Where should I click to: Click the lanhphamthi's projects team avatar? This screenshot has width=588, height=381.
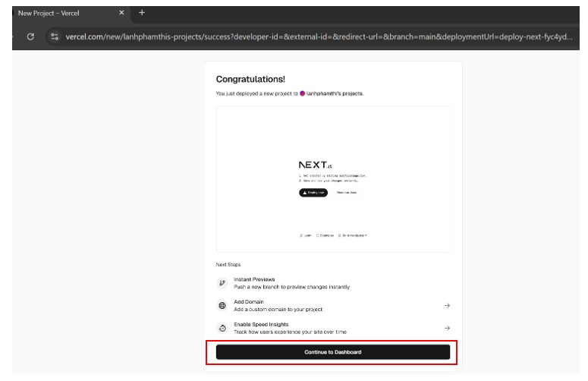(x=302, y=93)
